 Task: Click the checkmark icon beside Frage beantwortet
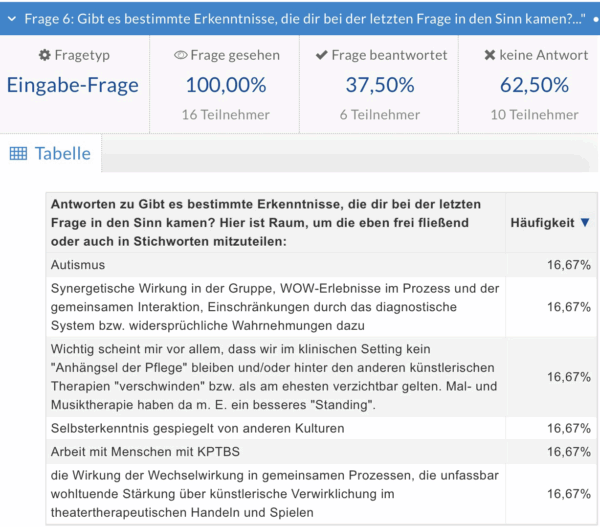(320, 56)
